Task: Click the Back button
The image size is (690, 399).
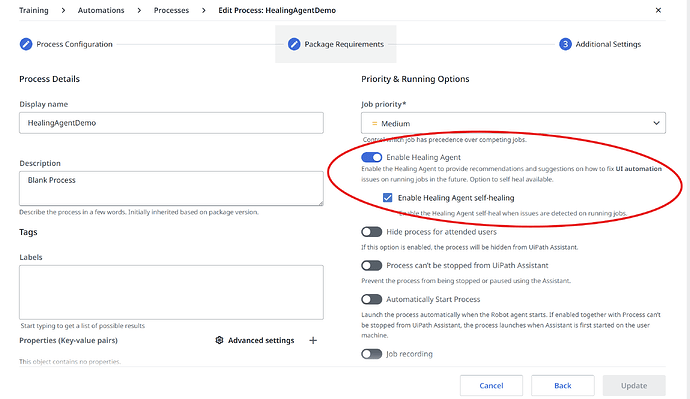Action: (x=562, y=385)
